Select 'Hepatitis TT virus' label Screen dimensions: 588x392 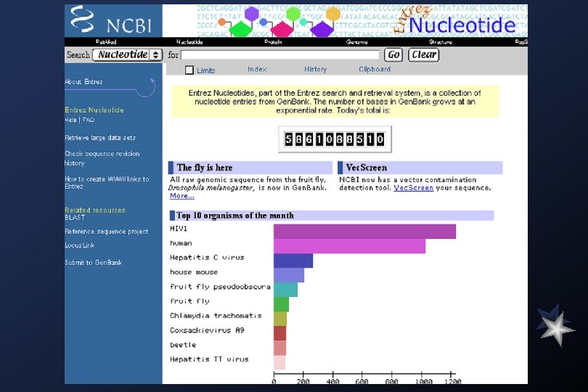click(209, 359)
